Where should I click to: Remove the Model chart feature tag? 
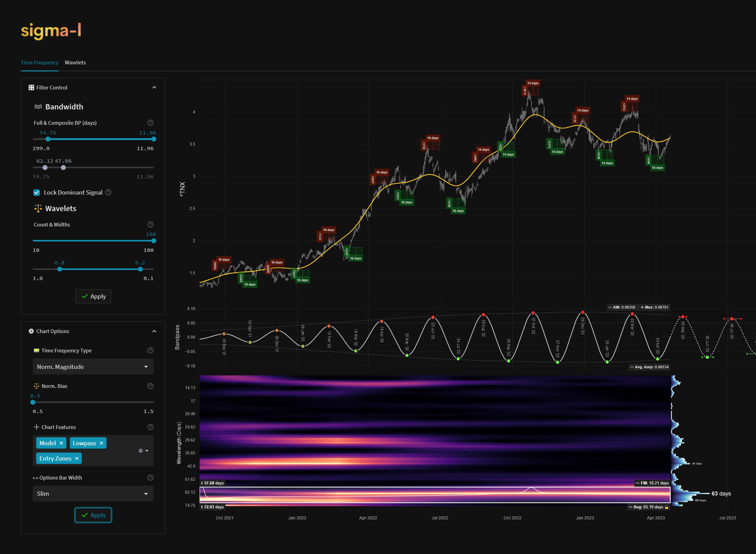(61, 443)
